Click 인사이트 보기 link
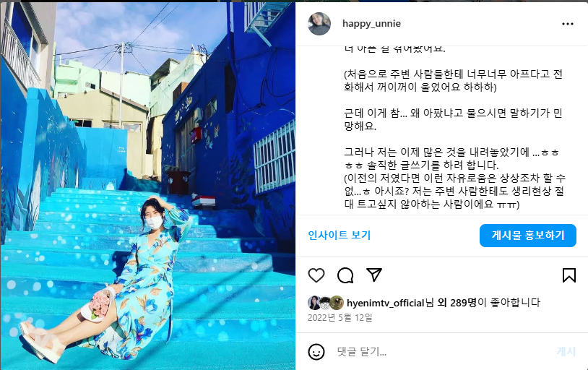Viewport: 588px width, 370px height. 339,236
